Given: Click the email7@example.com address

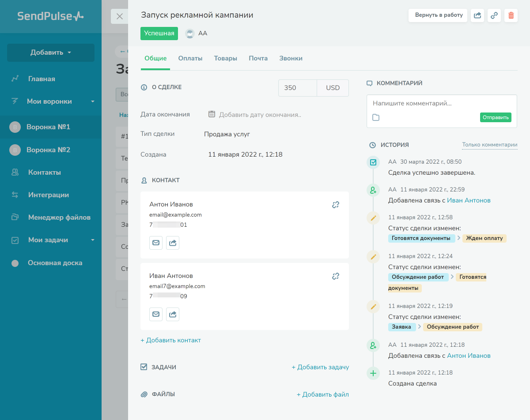Looking at the screenshot, I should (177, 286).
